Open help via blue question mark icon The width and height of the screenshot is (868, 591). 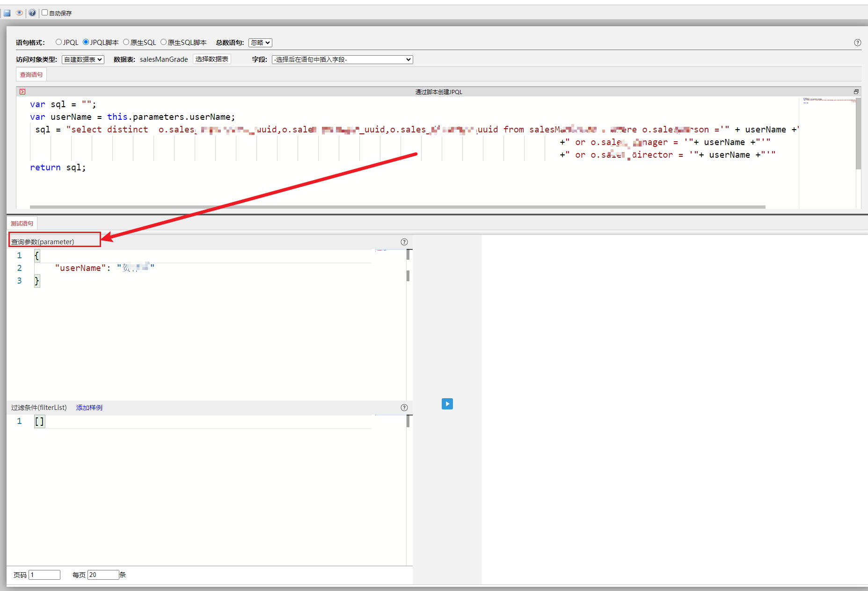(x=32, y=13)
